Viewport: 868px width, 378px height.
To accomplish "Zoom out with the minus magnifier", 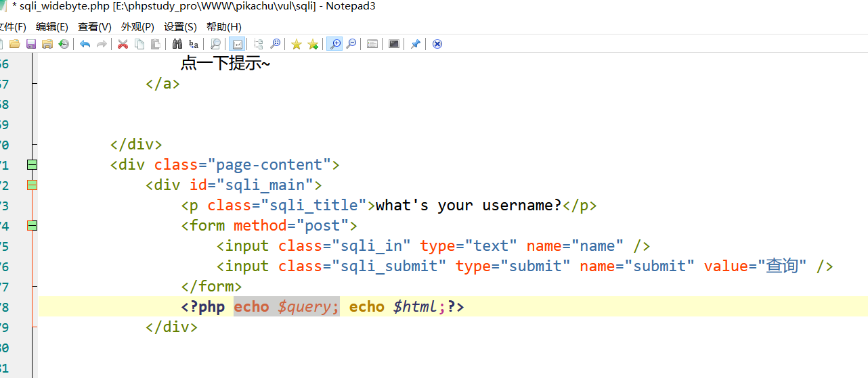I will tap(351, 44).
